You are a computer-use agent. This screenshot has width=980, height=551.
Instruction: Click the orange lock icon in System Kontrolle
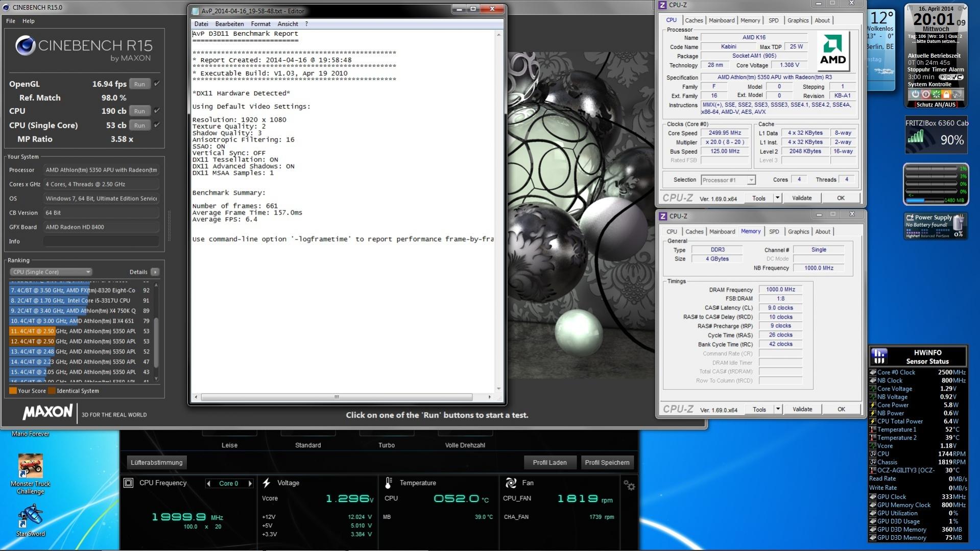[x=946, y=94]
